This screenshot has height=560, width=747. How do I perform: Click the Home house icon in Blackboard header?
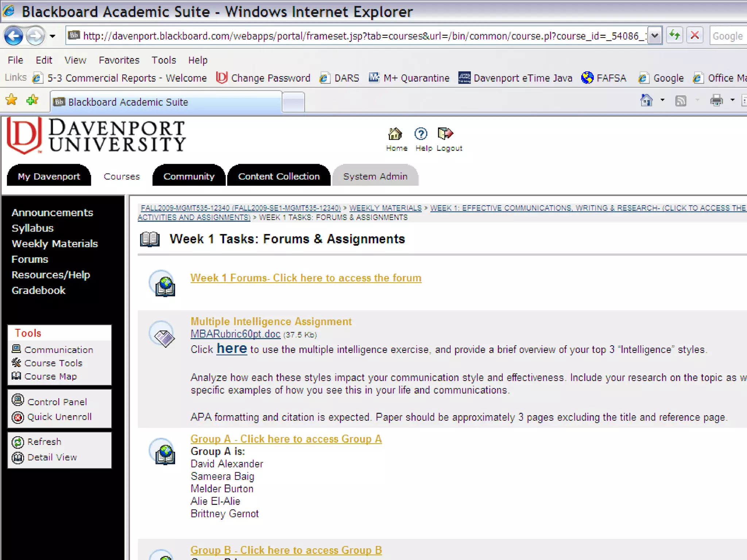click(x=395, y=134)
